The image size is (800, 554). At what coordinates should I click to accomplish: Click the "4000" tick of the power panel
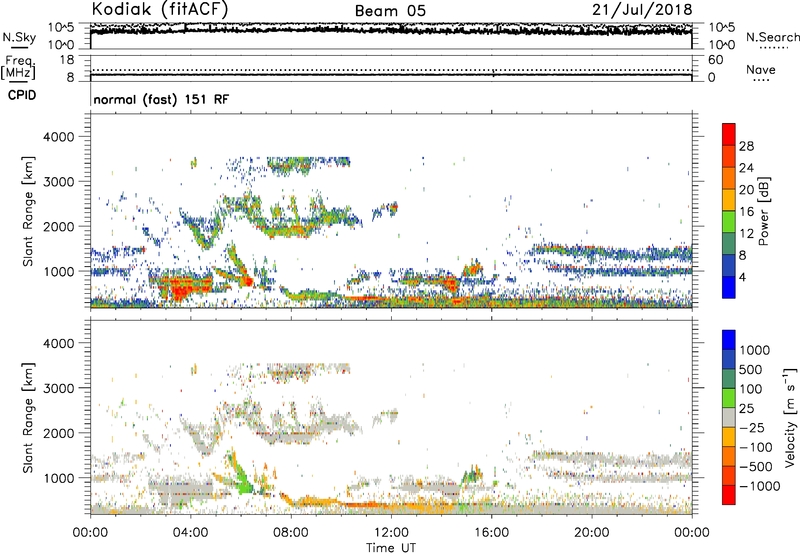[59, 137]
